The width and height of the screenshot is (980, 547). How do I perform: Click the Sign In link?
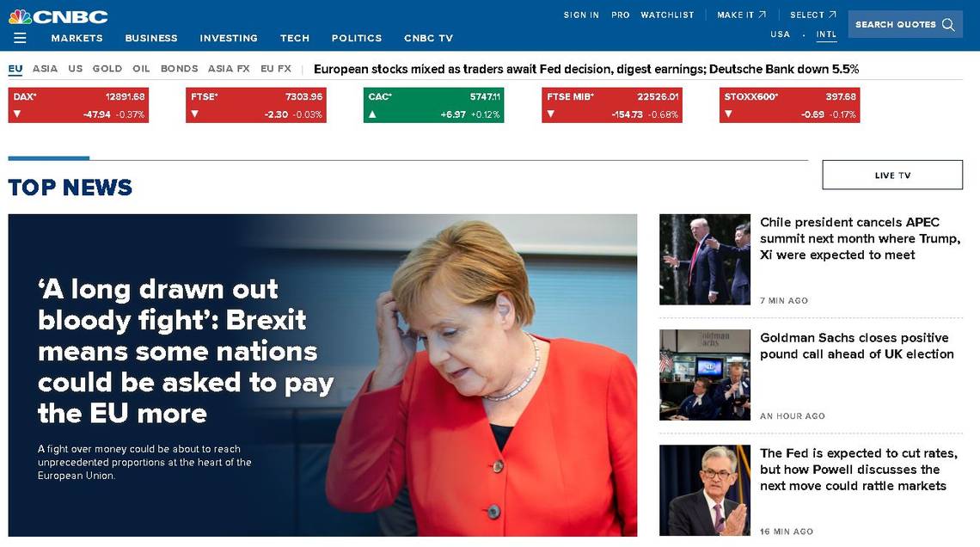pyautogui.click(x=581, y=15)
